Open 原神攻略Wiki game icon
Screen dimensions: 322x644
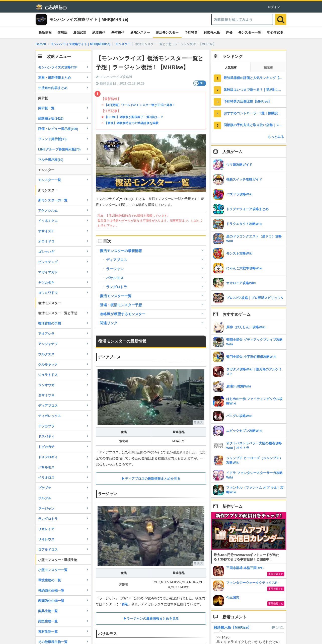pos(218,327)
